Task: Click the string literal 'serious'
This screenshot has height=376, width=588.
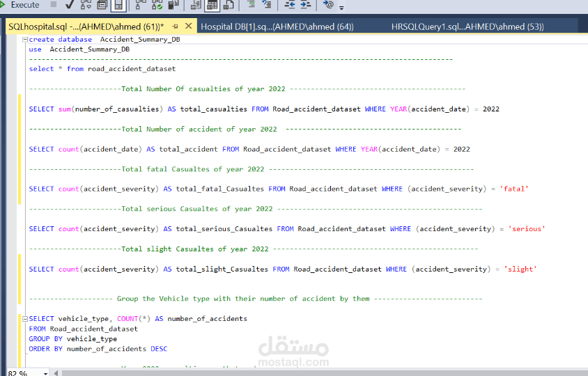Action: point(527,229)
